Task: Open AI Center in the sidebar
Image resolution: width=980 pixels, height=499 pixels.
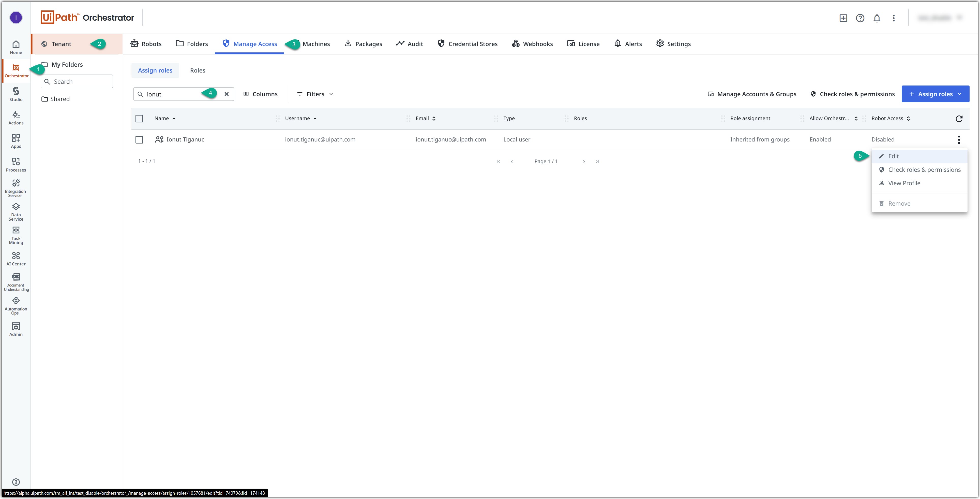Action: (16, 259)
